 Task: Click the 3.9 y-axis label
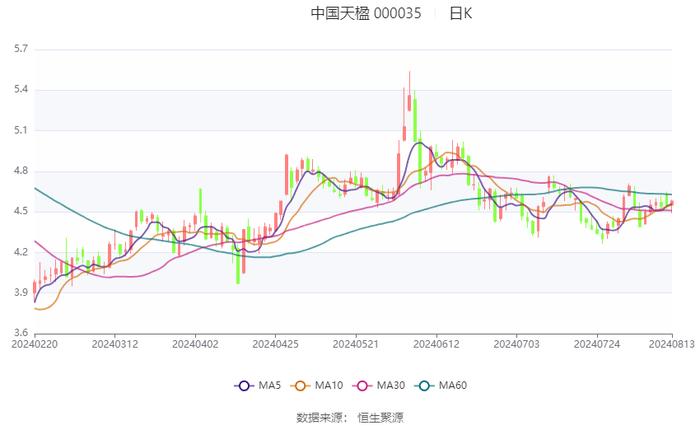[x=21, y=292]
